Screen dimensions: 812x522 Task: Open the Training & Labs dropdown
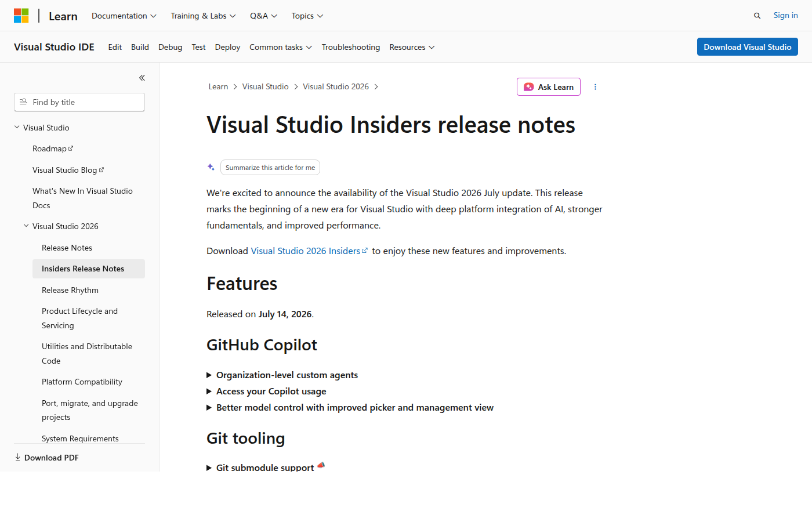(x=203, y=16)
